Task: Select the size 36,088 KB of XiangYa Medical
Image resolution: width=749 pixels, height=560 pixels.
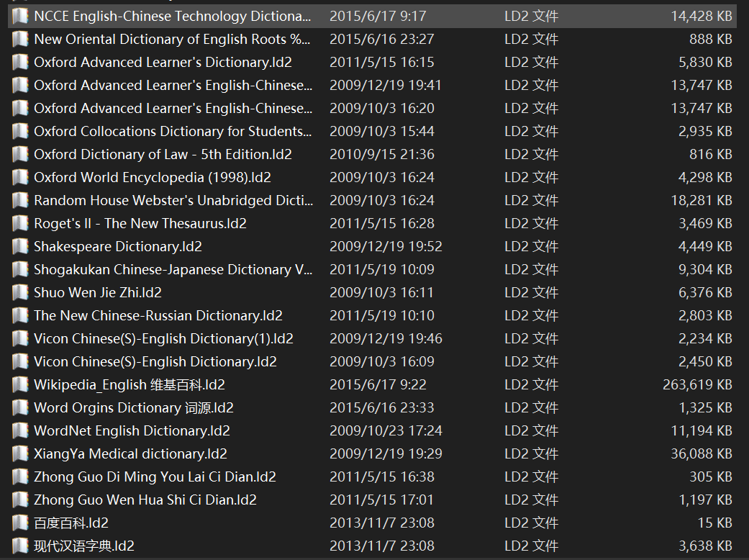Action: click(702, 454)
